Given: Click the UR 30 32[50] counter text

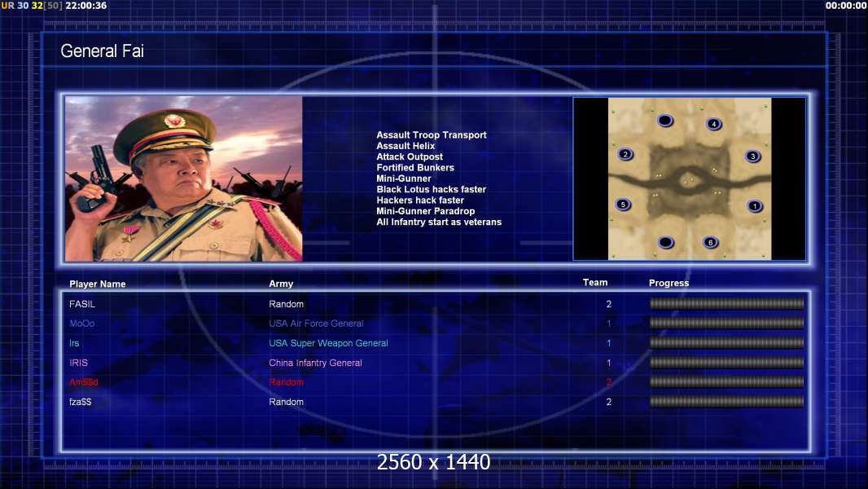Looking at the screenshot, I should [x=32, y=6].
